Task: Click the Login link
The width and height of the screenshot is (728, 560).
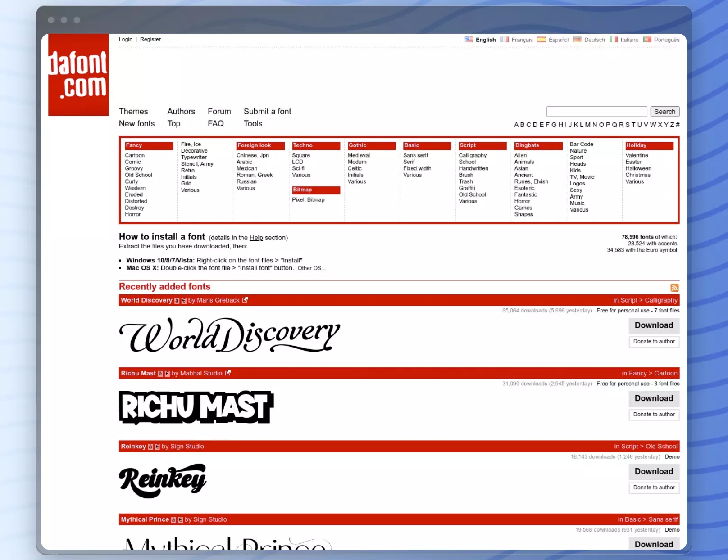Action: click(x=126, y=40)
